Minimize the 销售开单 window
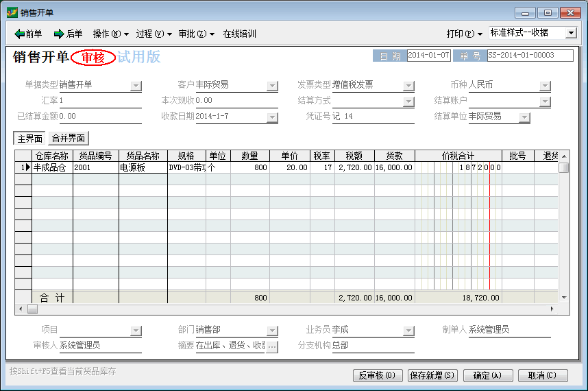Viewport: 588px width, 391px height. click(x=525, y=13)
